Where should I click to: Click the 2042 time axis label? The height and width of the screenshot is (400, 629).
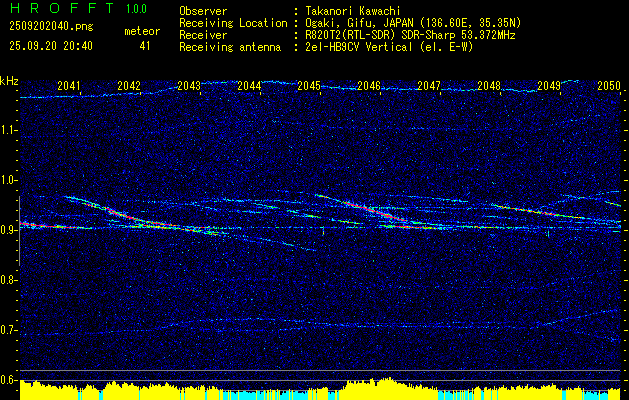point(129,86)
